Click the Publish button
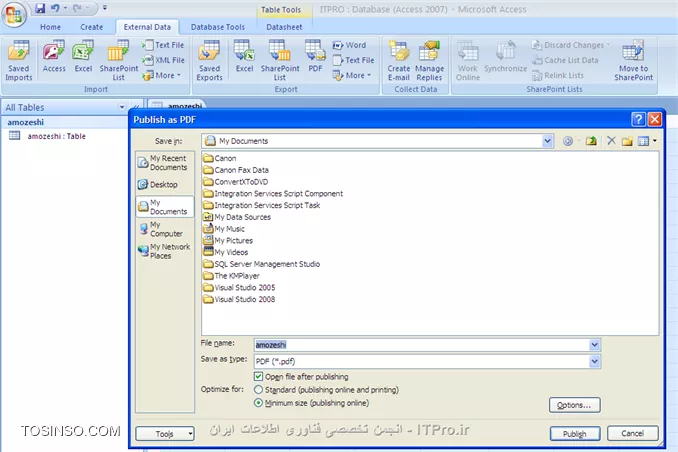Viewport: 678px width, 452px height. click(x=575, y=433)
